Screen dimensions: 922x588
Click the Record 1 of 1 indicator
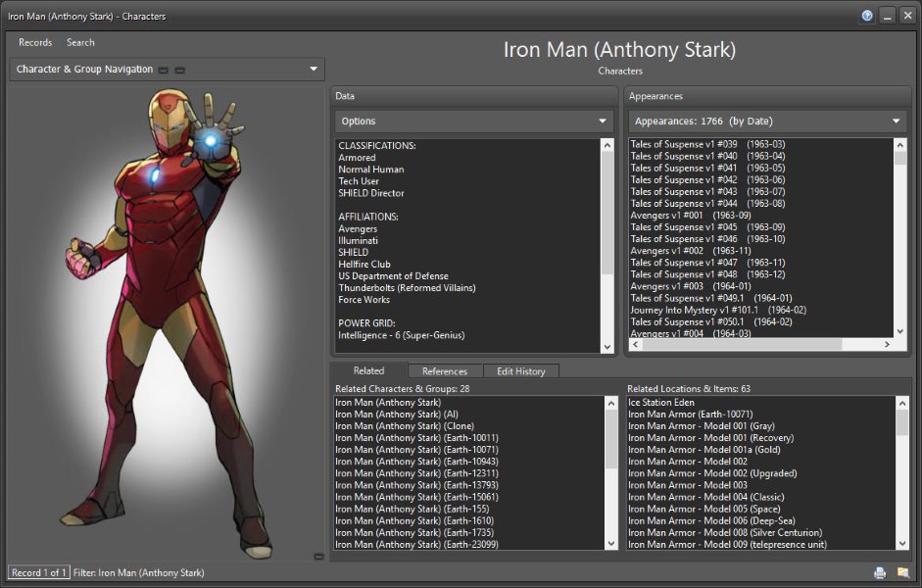(39, 572)
